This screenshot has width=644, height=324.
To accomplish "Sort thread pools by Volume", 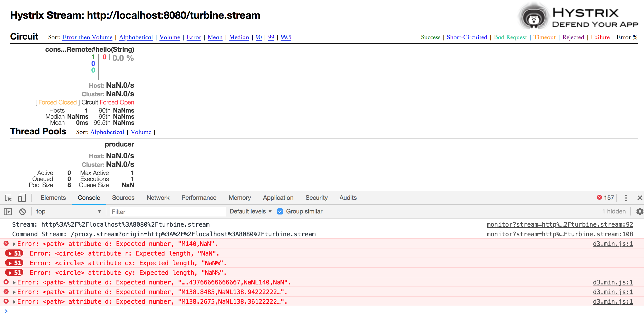I will pyautogui.click(x=141, y=132).
